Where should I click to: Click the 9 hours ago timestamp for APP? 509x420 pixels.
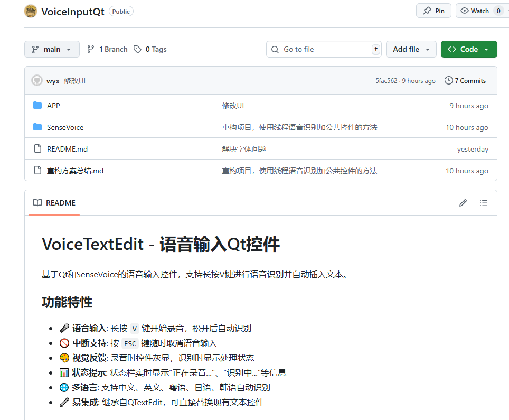(x=469, y=106)
